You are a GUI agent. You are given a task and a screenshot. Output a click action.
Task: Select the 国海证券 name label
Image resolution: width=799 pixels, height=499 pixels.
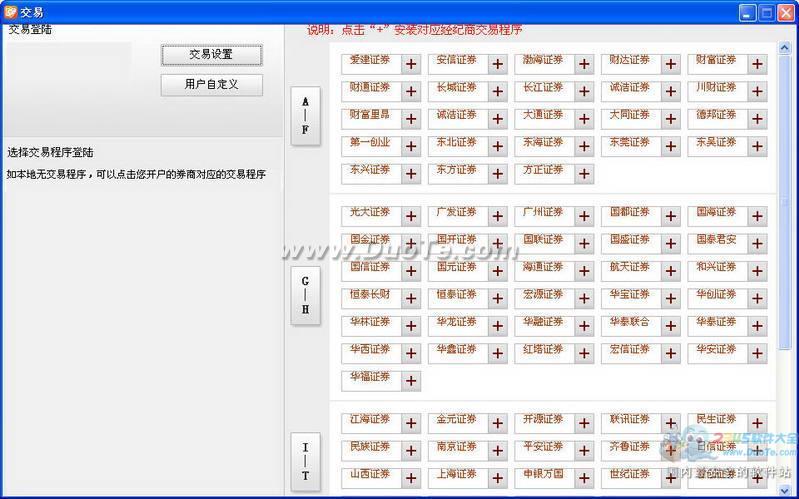(716, 213)
